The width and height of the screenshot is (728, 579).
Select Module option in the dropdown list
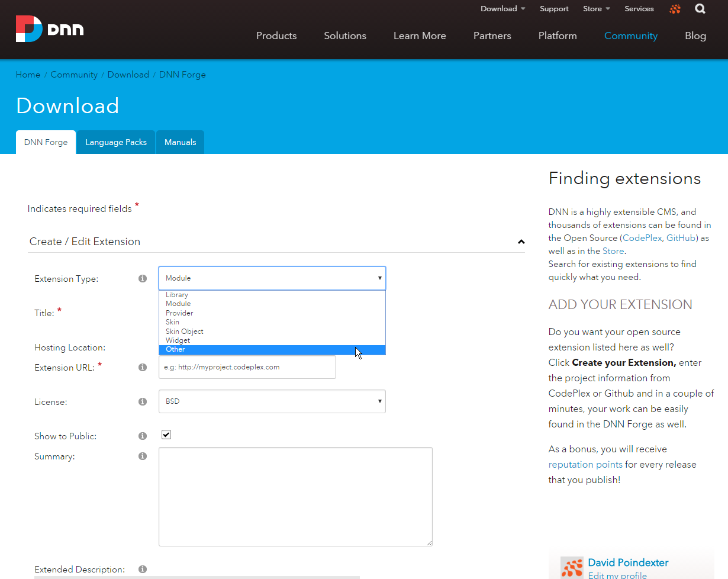click(272, 304)
